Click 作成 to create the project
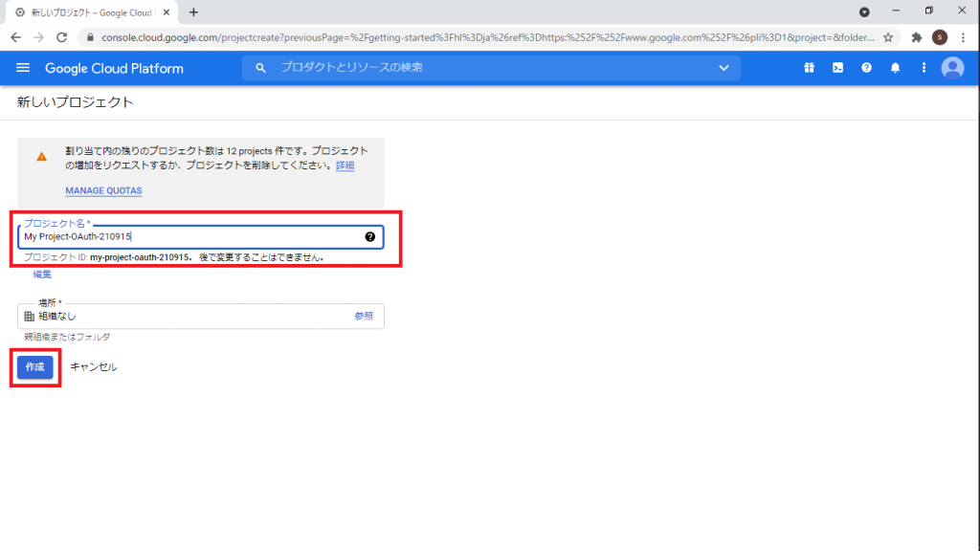The image size is (980, 551). pos(34,366)
